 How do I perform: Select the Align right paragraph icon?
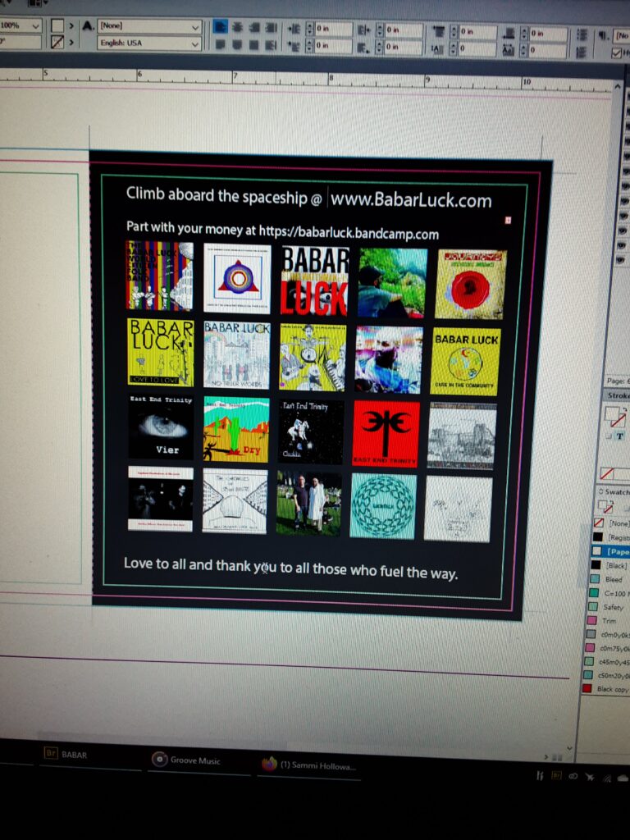254,27
